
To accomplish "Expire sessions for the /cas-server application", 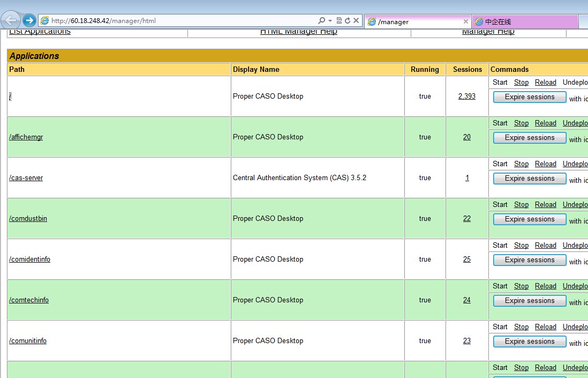I will click(x=530, y=179).
